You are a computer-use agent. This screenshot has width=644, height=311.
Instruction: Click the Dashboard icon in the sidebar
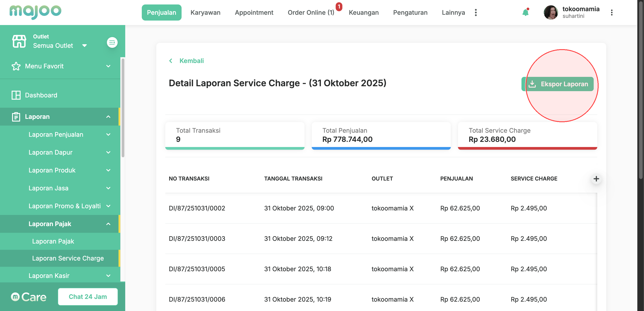click(x=16, y=95)
